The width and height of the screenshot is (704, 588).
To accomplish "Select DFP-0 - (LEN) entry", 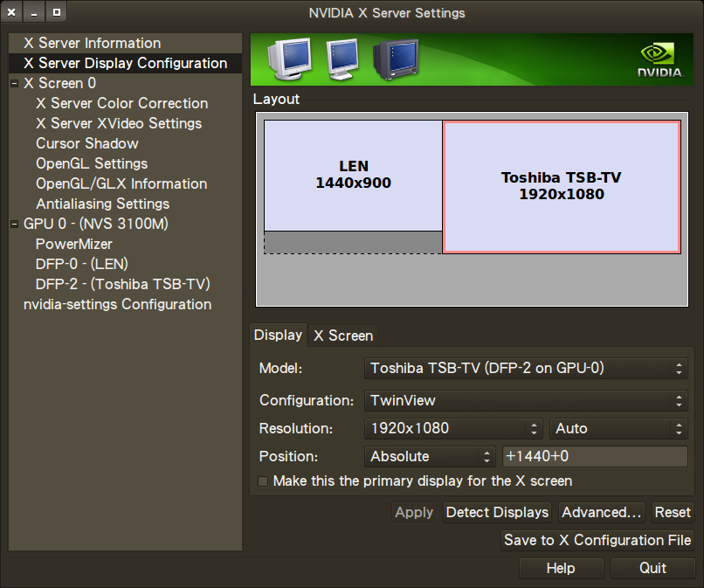I will 82,264.
